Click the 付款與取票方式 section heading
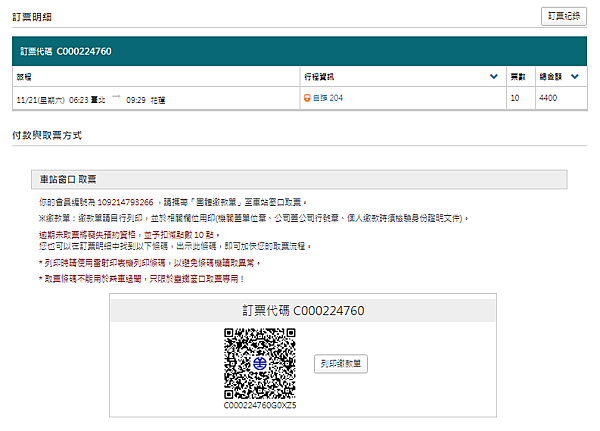 click(x=47, y=135)
